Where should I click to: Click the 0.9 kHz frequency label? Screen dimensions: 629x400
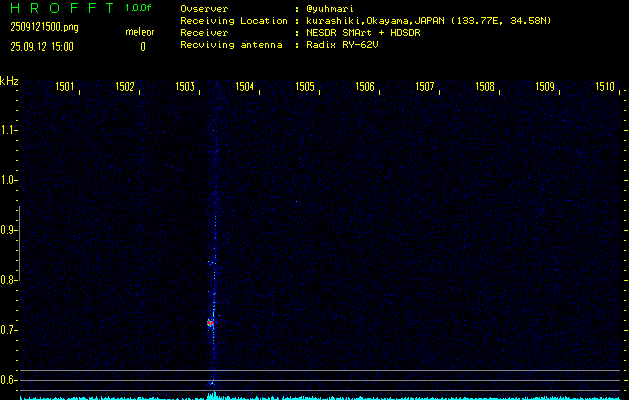coord(8,230)
